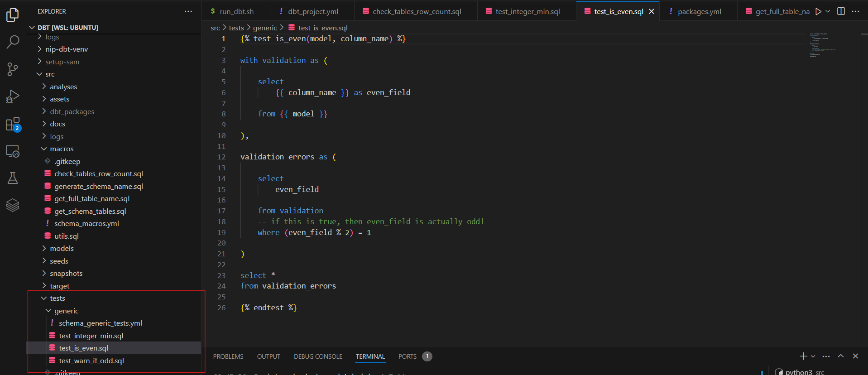868x375 pixels.
Task: Open the Search view
Action: pos(13,42)
